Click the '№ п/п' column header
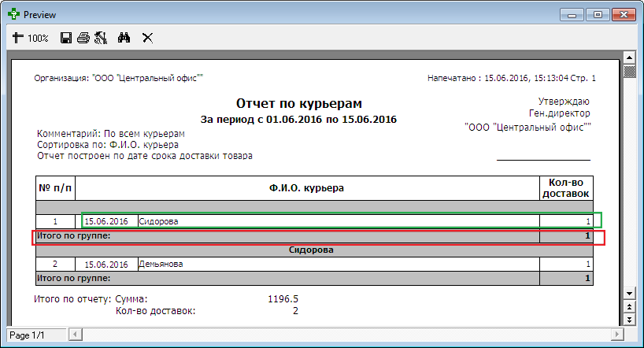 pyautogui.click(x=55, y=188)
